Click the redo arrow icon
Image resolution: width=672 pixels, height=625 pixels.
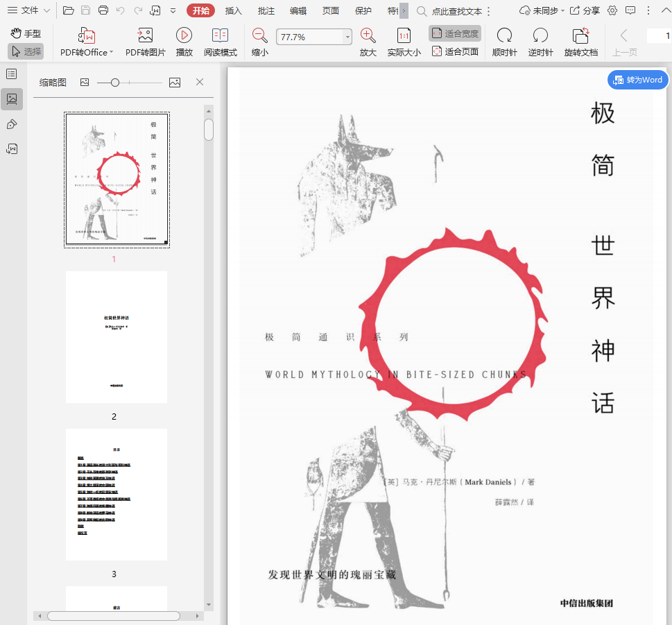tap(137, 10)
